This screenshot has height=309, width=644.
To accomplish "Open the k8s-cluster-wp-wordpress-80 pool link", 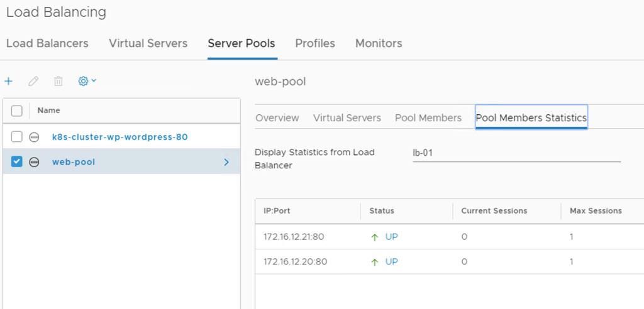I will 119,137.
